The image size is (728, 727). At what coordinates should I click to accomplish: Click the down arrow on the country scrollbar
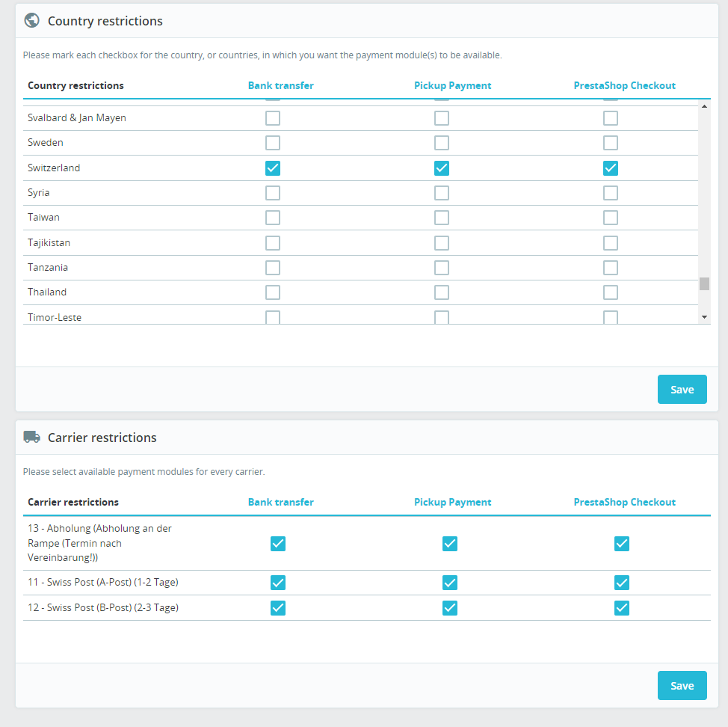tap(704, 316)
